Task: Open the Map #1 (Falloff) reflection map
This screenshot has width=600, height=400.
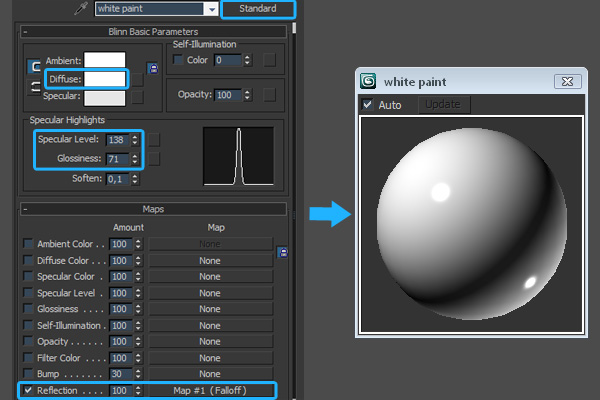Action: tap(209, 389)
